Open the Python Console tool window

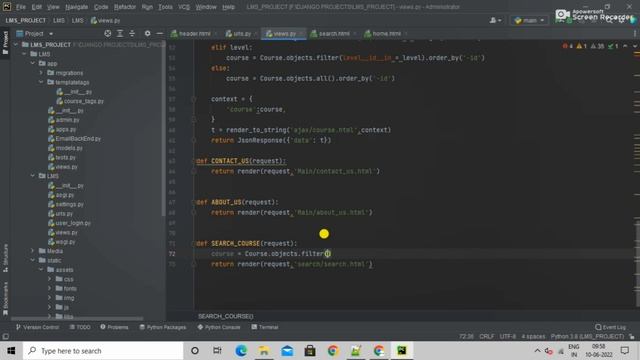[x=219, y=327]
